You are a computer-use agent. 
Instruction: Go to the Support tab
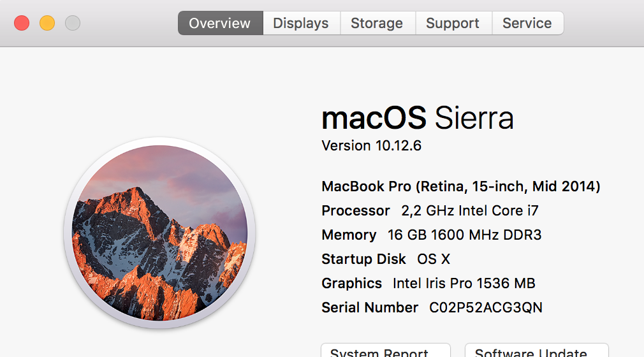coord(453,24)
